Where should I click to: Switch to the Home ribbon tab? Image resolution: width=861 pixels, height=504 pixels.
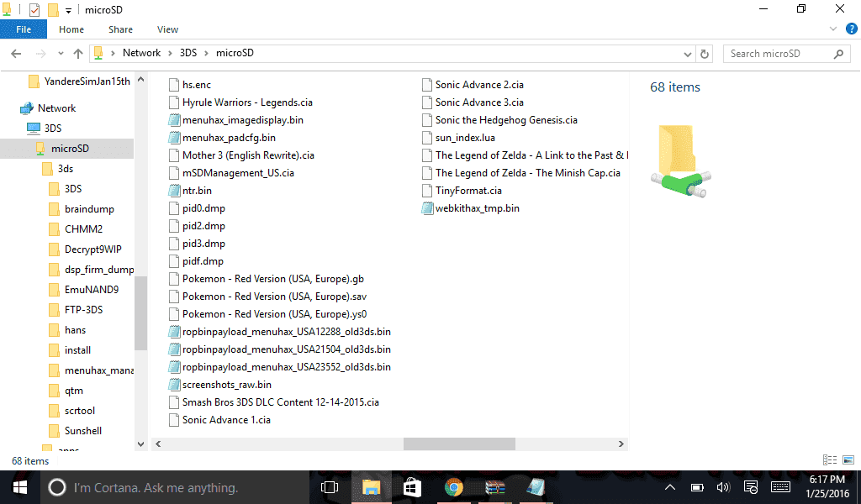point(71,29)
